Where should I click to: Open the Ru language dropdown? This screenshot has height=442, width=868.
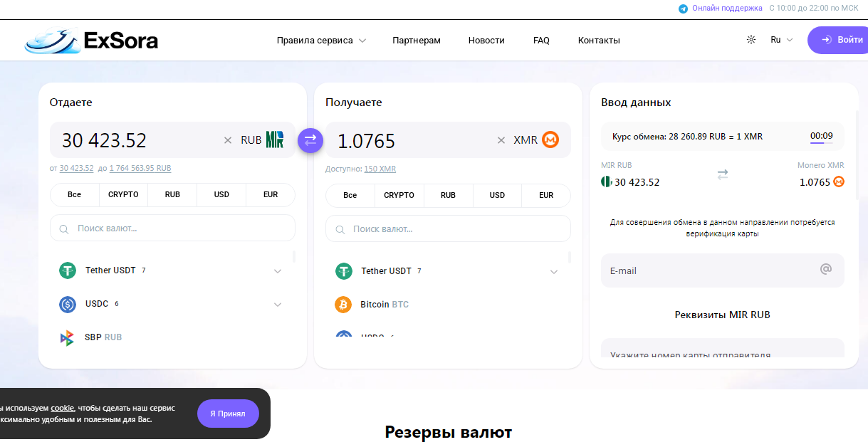click(x=781, y=40)
